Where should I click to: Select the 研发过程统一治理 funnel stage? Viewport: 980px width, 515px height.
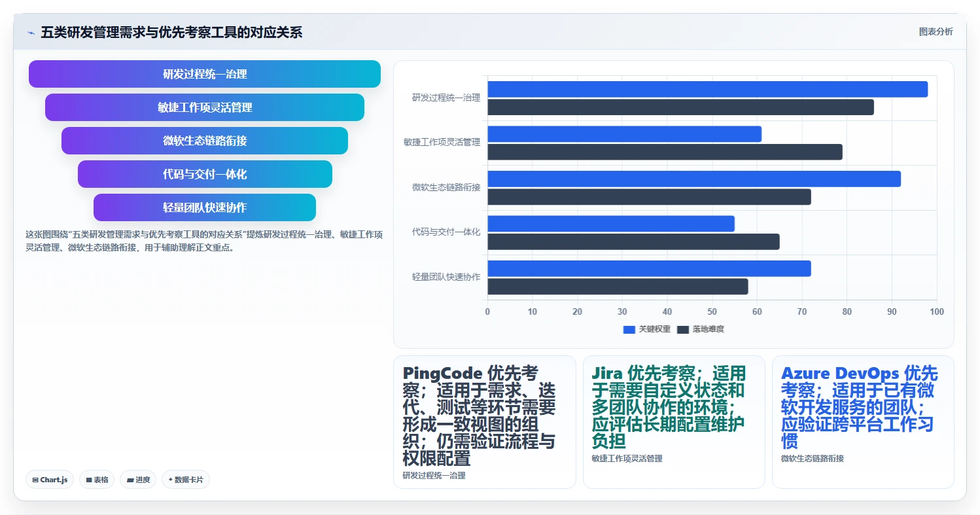205,74
